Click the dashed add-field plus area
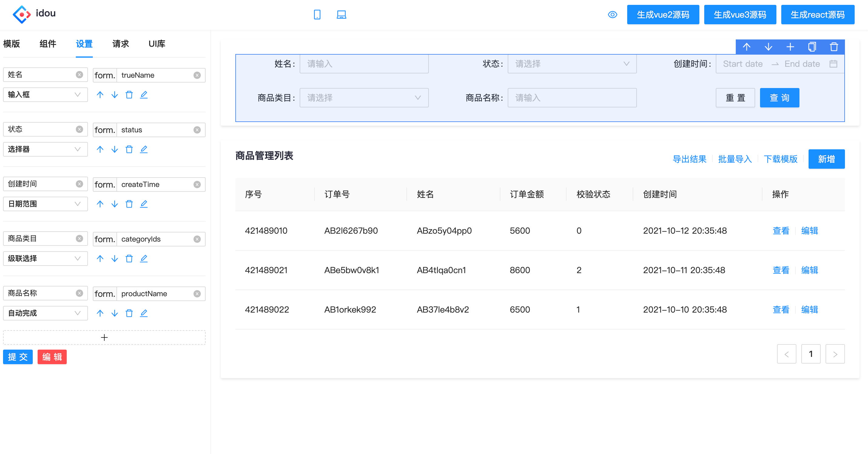Screen dimensions: 868x454 [104, 337]
